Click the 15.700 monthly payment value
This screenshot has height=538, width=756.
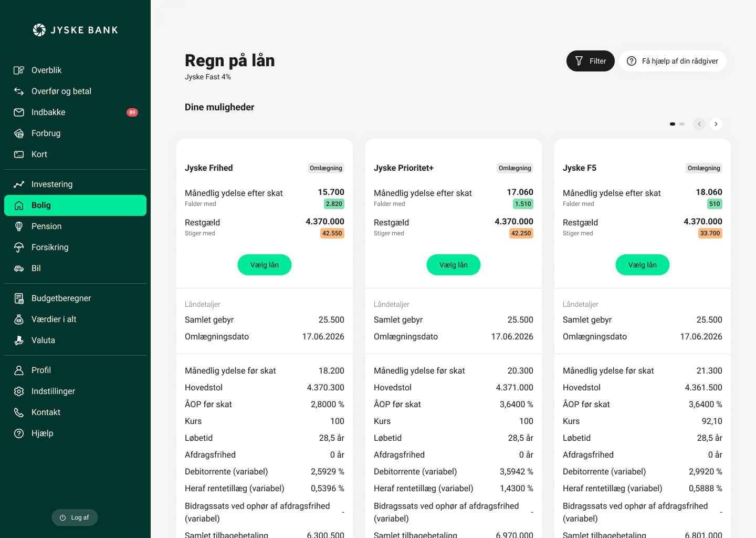point(331,192)
